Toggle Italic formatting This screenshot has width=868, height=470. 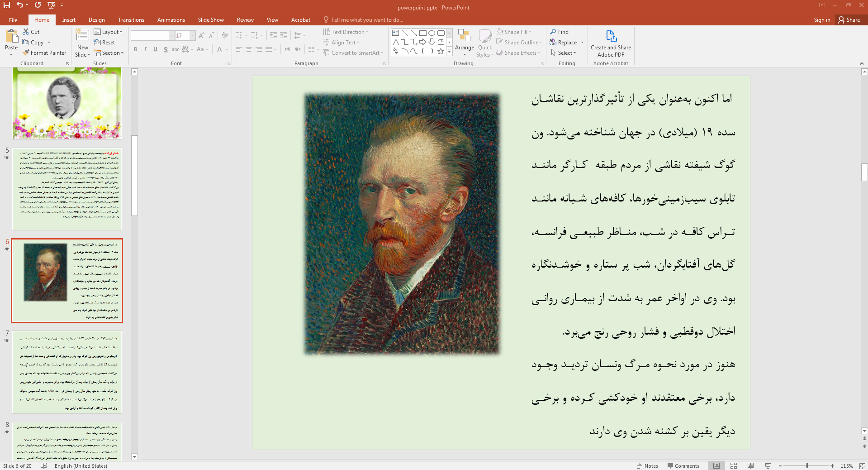point(145,49)
